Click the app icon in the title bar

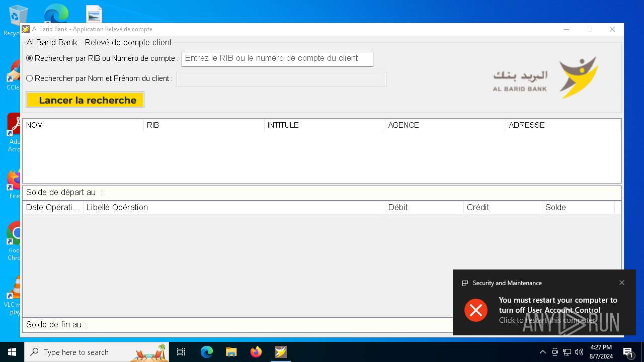[26, 29]
